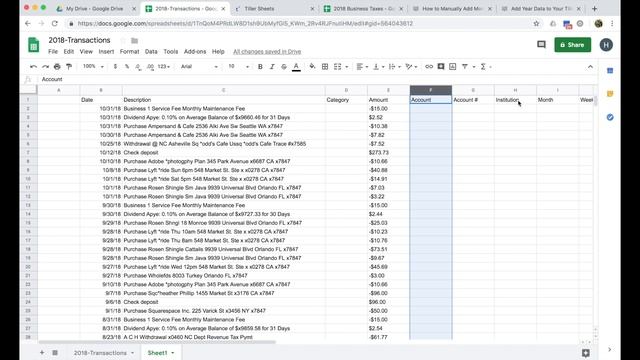Screen dimensions: 640x360
Task: Open Calendar side panel
Action: coord(610,71)
